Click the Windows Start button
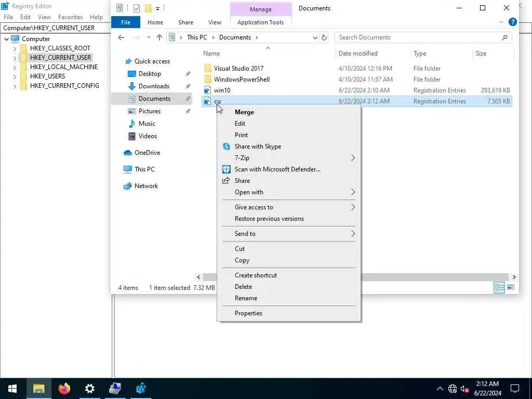Screen dimensions: 532x399 click(12, 389)
